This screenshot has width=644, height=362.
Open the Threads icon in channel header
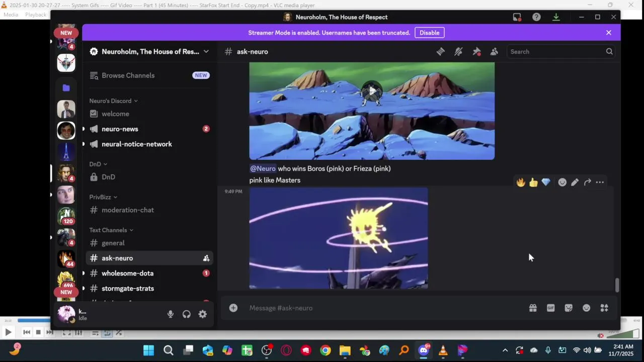[441, 51]
